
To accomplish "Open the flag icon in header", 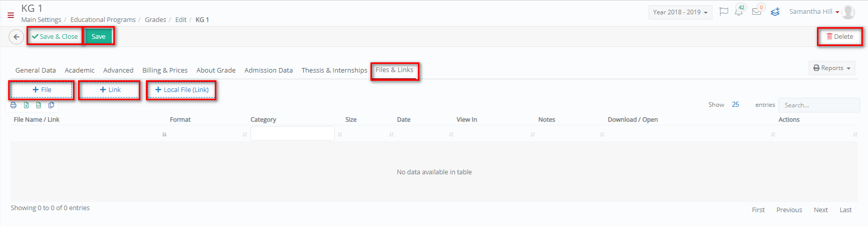I will click(724, 12).
